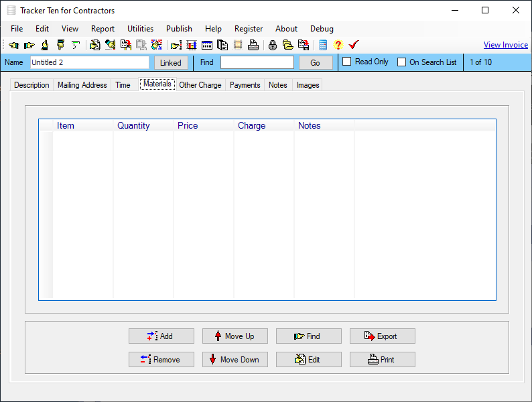Open the File menu

[x=17, y=29]
